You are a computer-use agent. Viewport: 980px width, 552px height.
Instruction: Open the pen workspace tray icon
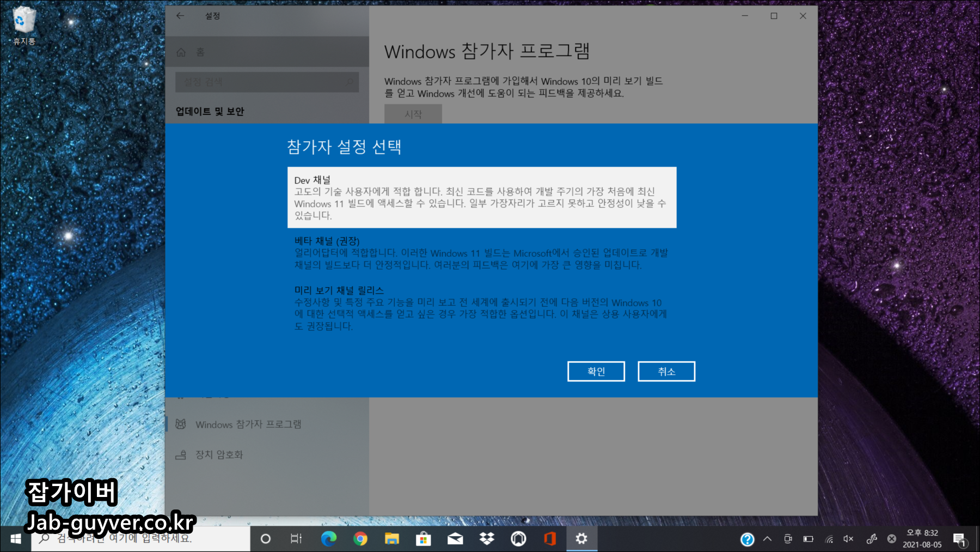point(872,539)
